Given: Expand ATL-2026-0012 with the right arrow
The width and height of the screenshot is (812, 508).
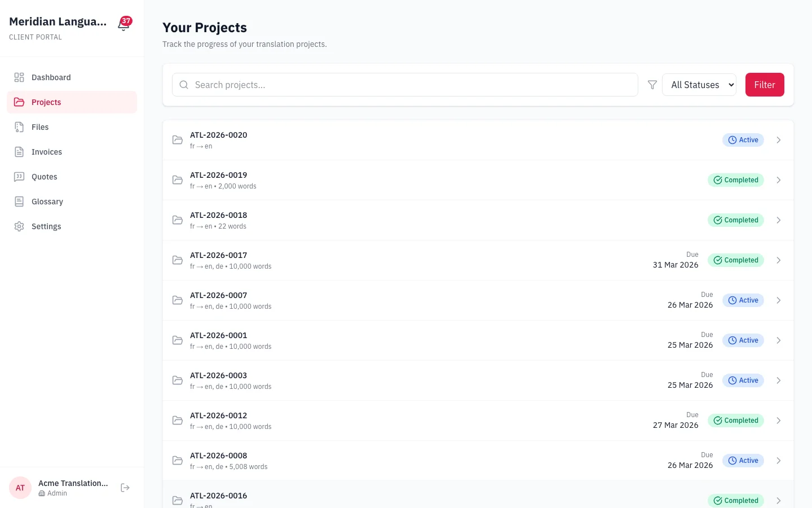Looking at the screenshot, I should coord(779,420).
